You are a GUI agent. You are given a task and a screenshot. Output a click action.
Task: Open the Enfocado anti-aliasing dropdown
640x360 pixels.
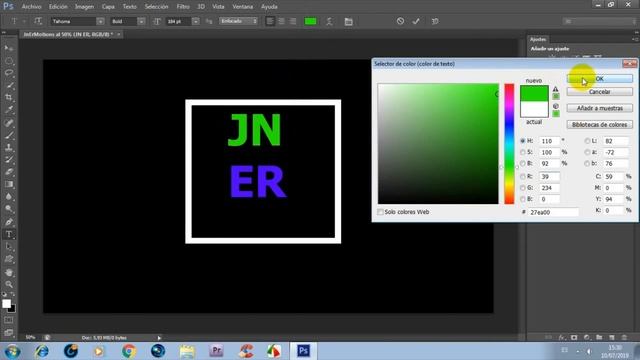(239, 21)
